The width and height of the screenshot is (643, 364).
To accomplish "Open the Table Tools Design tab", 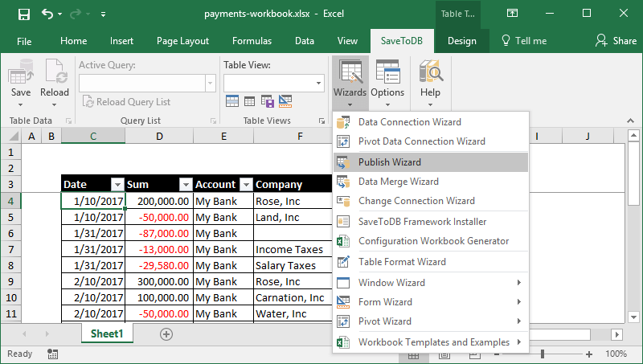I will click(461, 41).
